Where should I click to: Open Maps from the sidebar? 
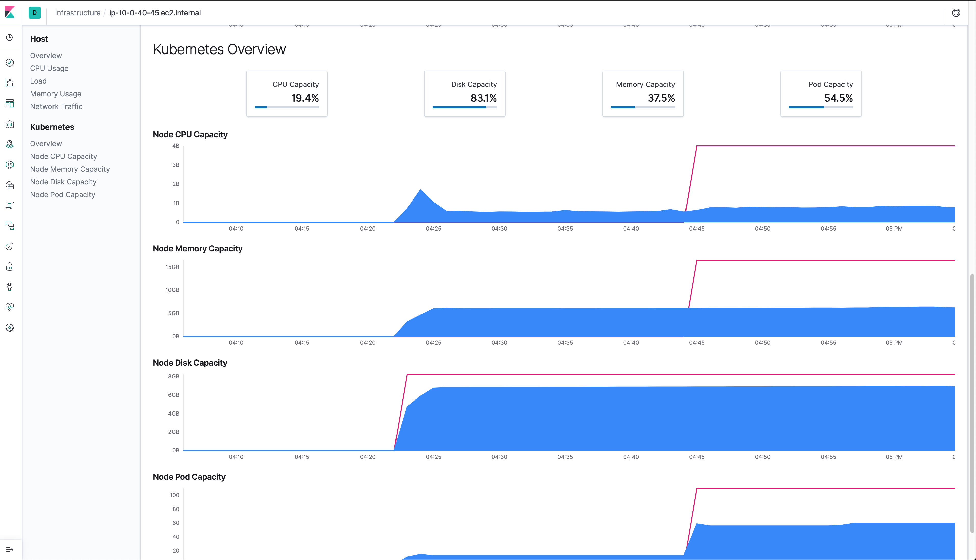tap(10, 144)
